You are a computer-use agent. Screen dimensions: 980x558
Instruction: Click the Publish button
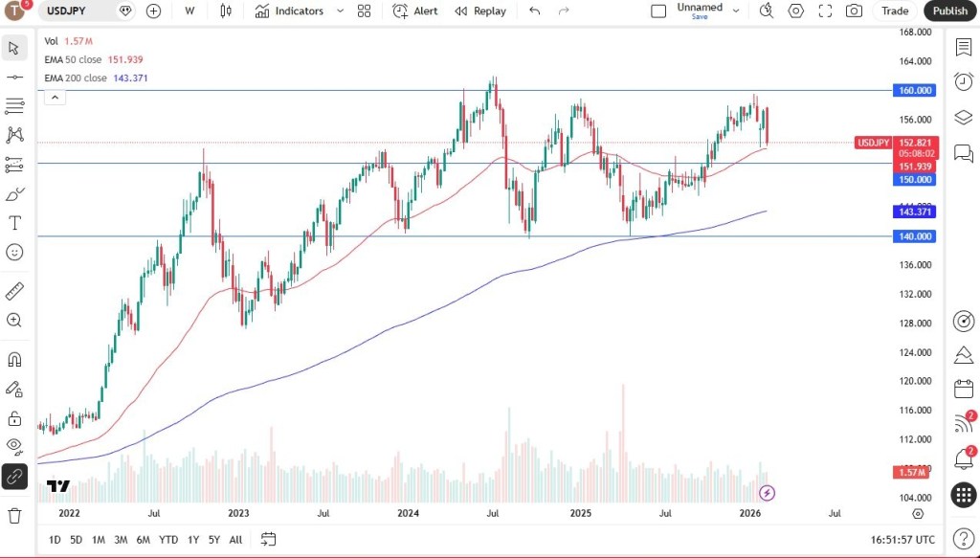(949, 11)
